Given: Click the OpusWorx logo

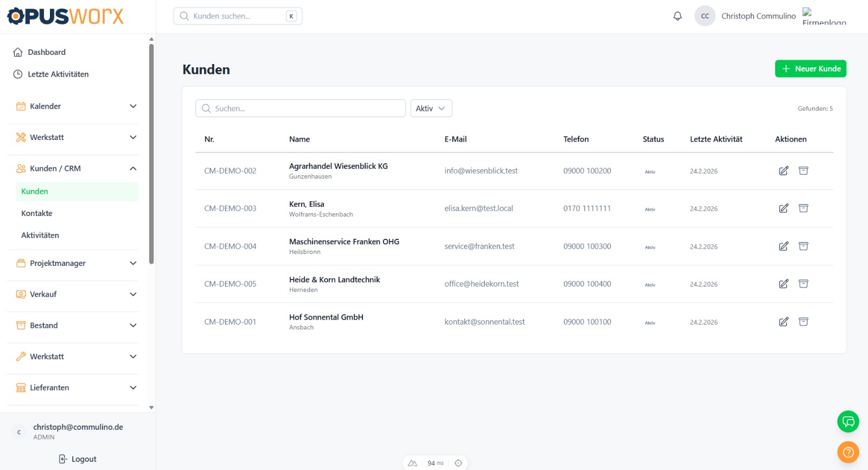Looking at the screenshot, I should (x=65, y=16).
